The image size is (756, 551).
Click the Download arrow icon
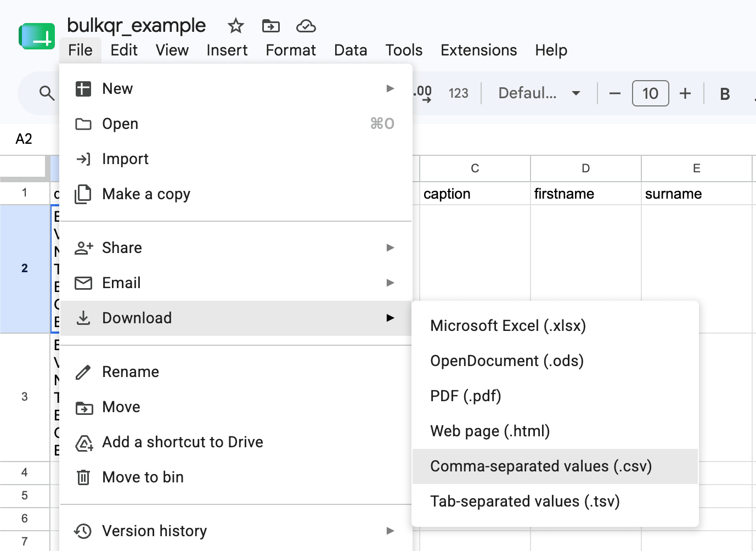[x=83, y=318]
